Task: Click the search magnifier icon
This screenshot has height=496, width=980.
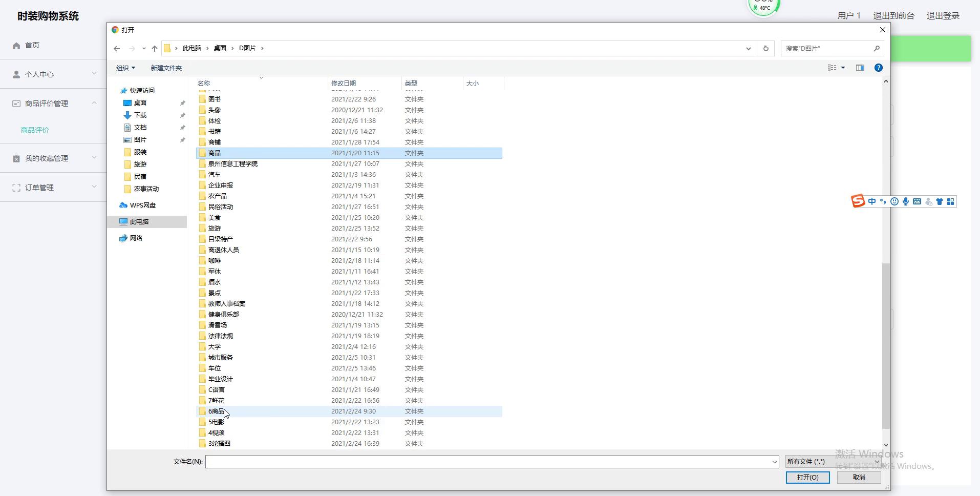Action: [877, 48]
